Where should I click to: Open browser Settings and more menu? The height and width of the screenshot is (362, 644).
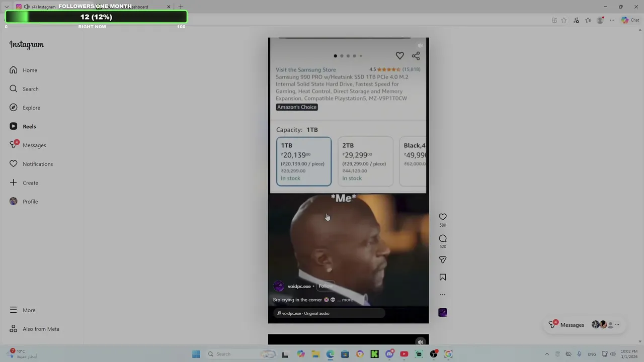612,20
